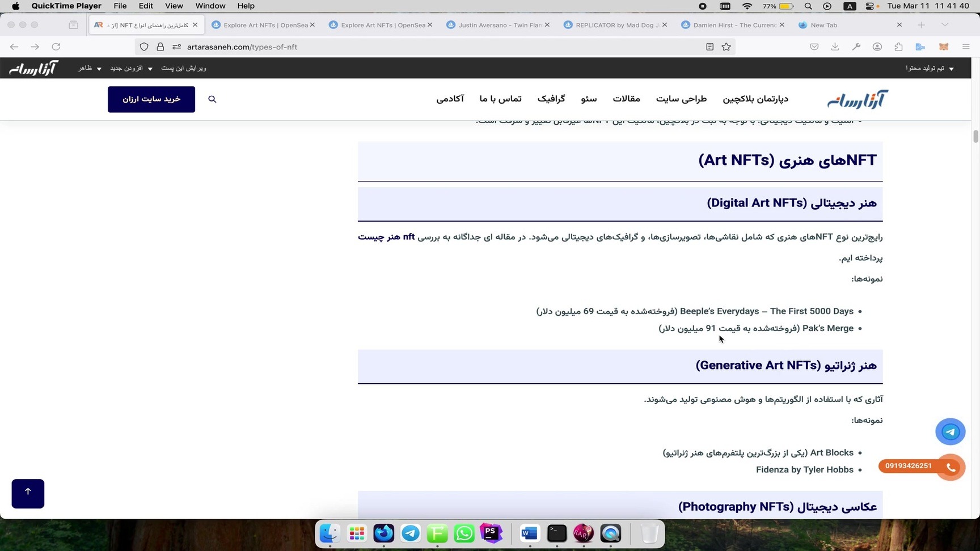The image size is (980, 551).
Task: Open the Apple menu
Action: tap(16, 6)
